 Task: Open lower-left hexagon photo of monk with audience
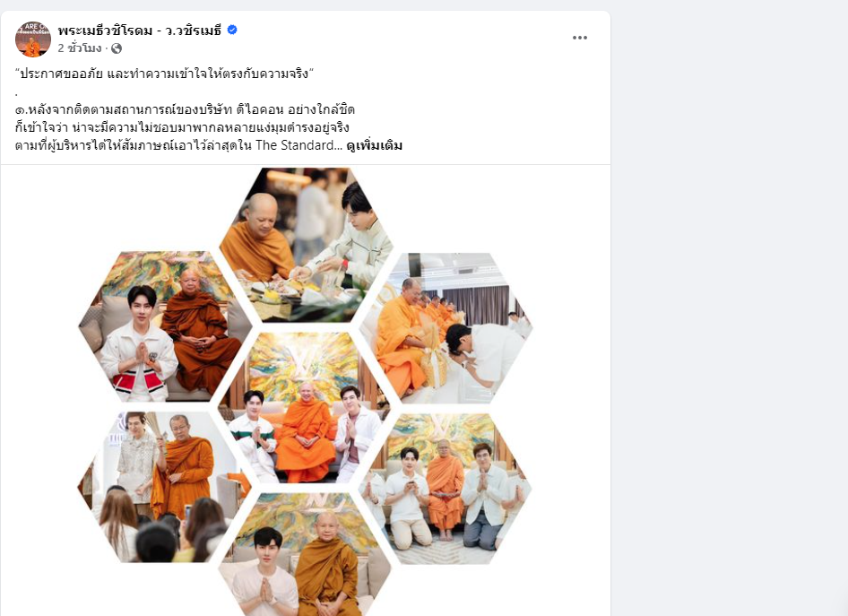[164, 487]
